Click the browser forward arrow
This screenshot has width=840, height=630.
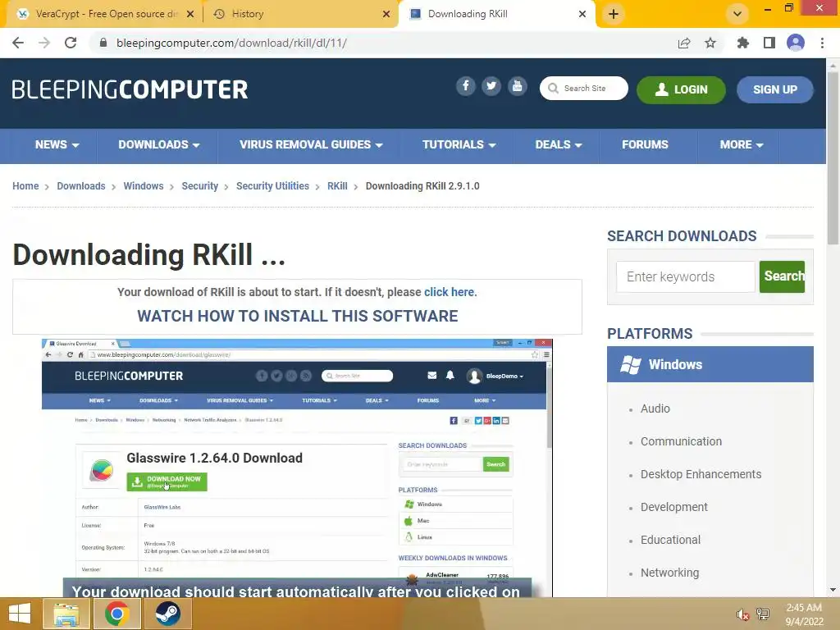44,43
